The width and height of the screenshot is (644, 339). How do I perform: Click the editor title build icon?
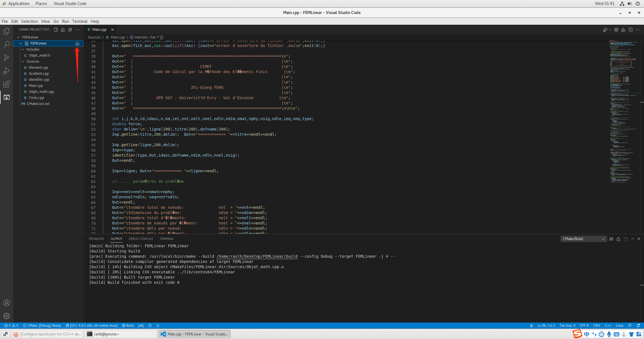click(623, 30)
